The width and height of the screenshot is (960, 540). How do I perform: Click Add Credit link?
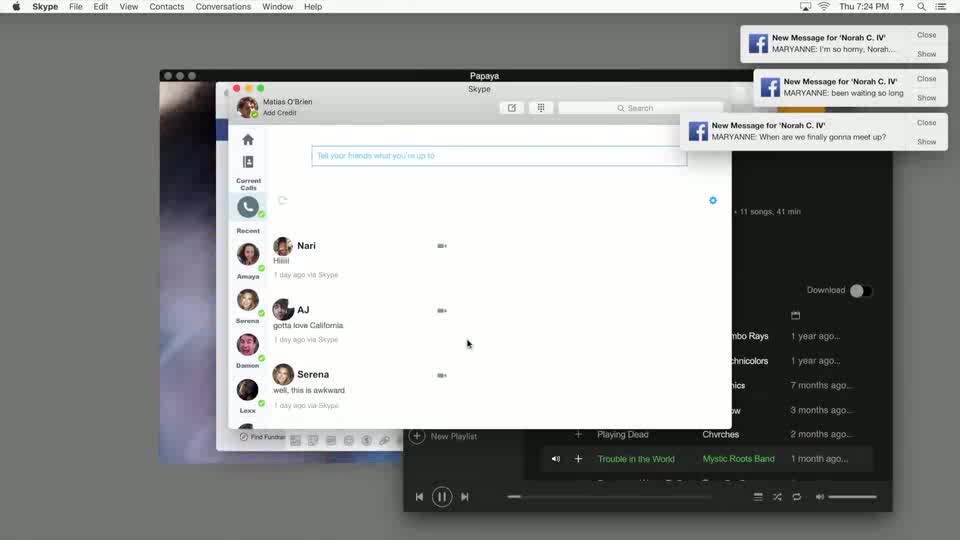tap(279, 113)
